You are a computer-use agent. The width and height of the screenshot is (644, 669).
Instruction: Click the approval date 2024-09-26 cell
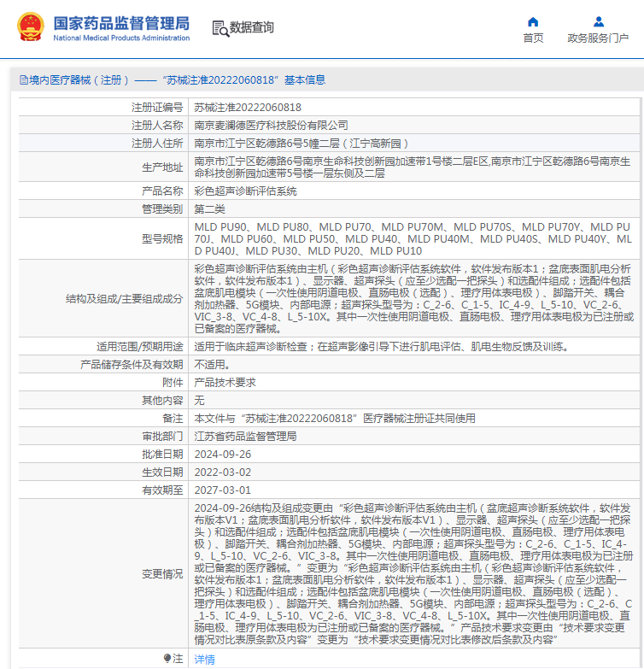[x=223, y=454]
